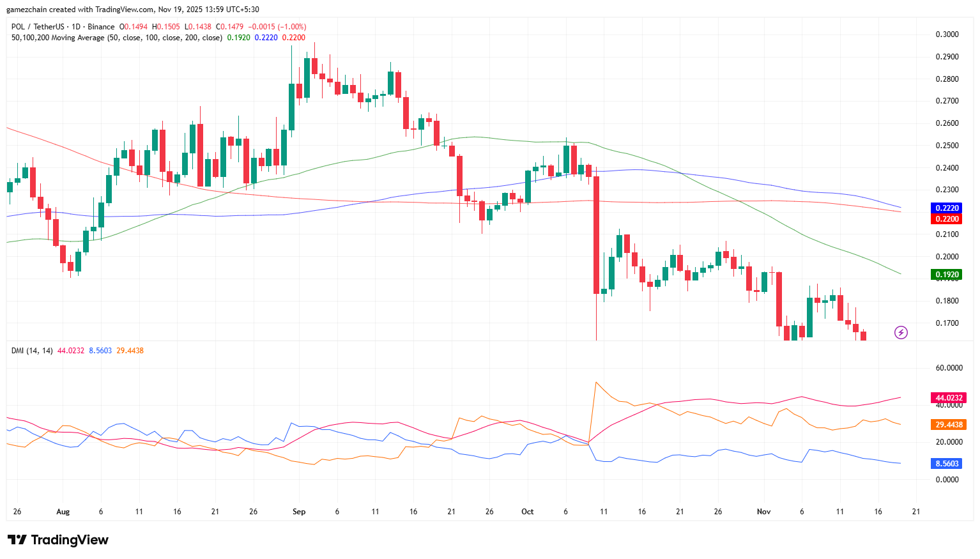Click the blue 0.2220 price axis label
The width and height of the screenshot is (980, 559).
[x=947, y=208]
